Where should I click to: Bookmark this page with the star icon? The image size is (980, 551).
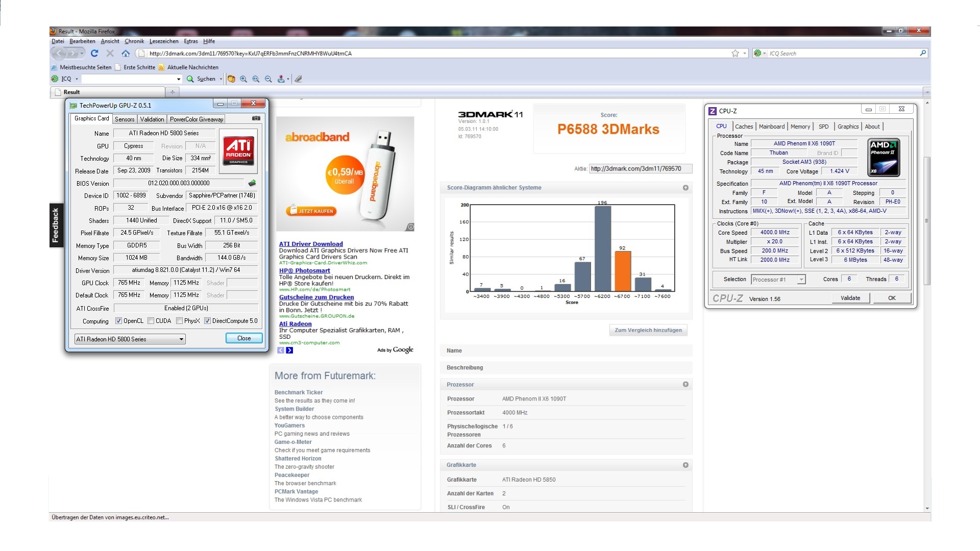[x=735, y=53]
